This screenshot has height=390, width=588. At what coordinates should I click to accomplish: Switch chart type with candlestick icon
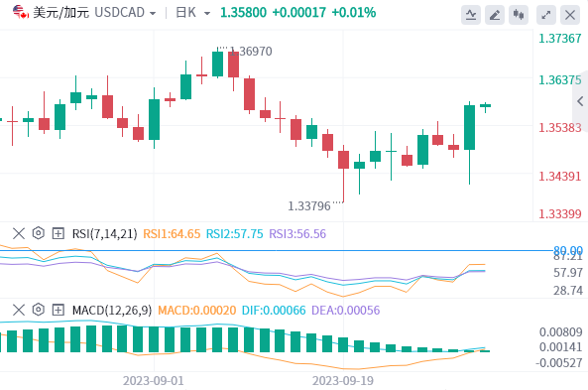click(519, 15)
